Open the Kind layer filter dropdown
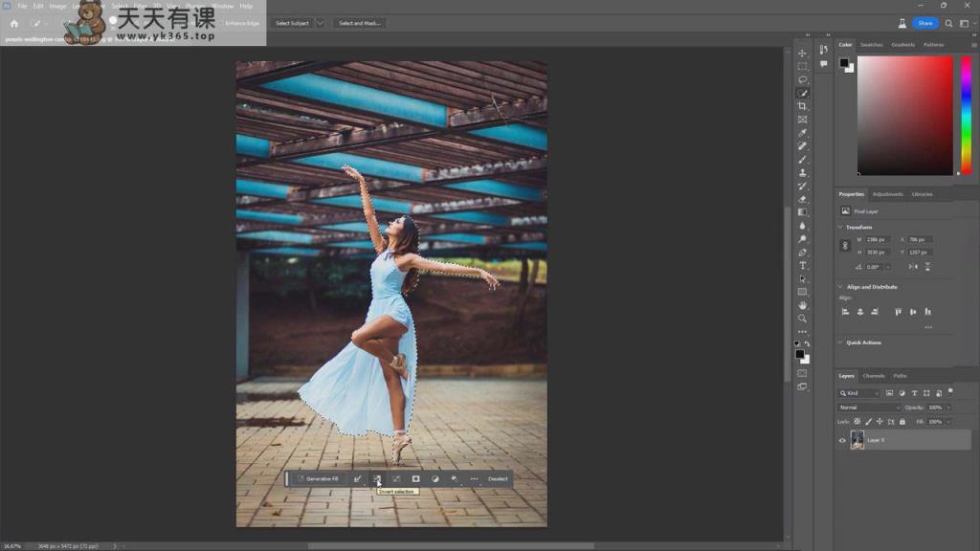 (x=859, y=393)
